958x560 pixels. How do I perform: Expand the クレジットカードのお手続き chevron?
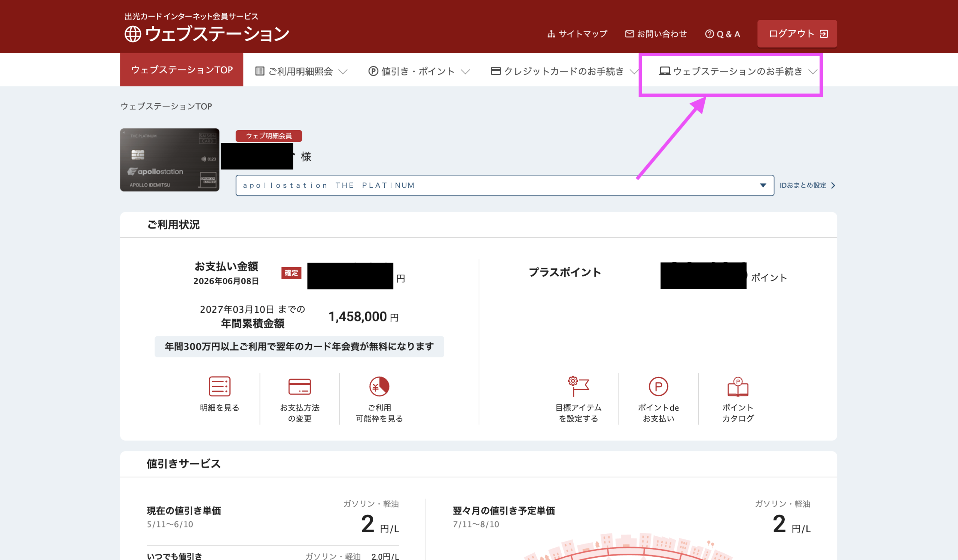[x=634, y=71]
